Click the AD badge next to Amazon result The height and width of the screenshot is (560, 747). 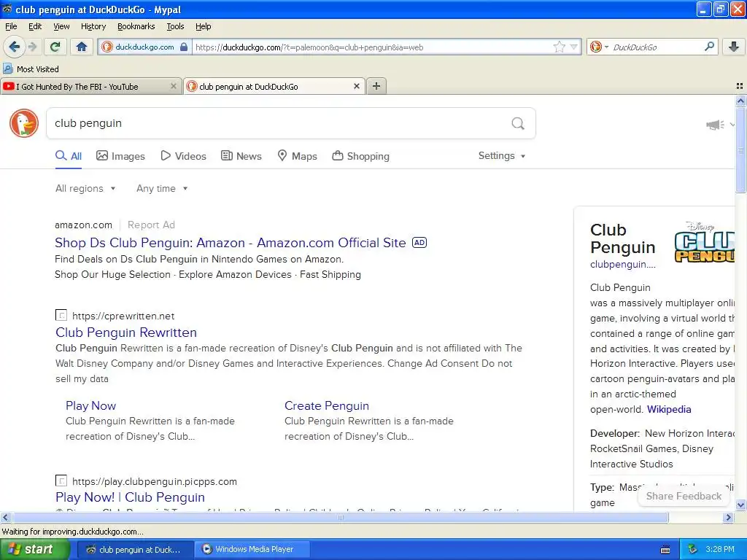[x=419, y=242]
